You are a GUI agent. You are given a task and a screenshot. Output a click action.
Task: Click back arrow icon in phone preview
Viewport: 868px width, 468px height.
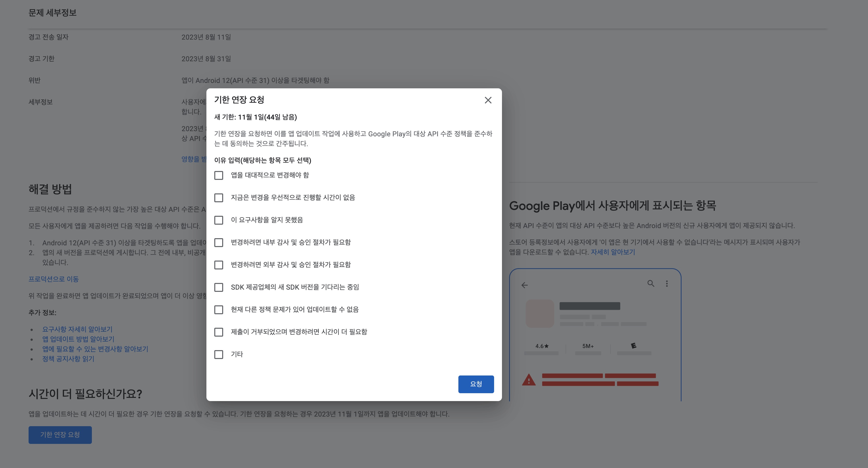pos(525,285)
